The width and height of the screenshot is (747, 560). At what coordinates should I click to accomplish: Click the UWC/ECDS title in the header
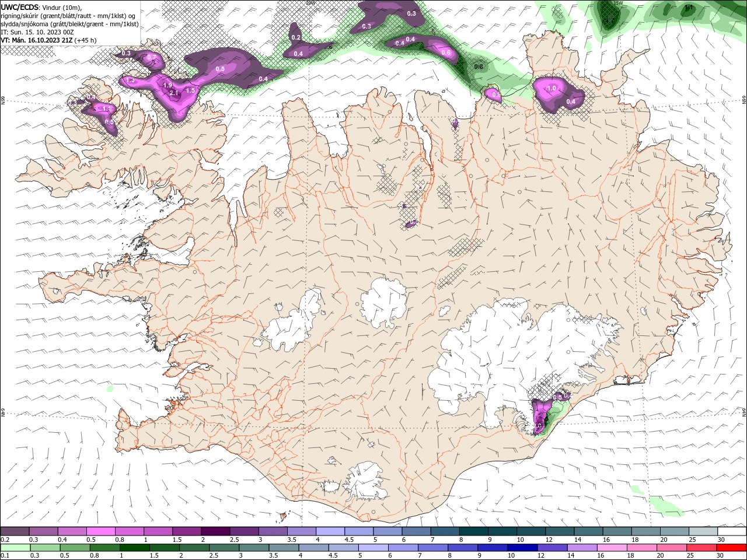click(20, 7)
